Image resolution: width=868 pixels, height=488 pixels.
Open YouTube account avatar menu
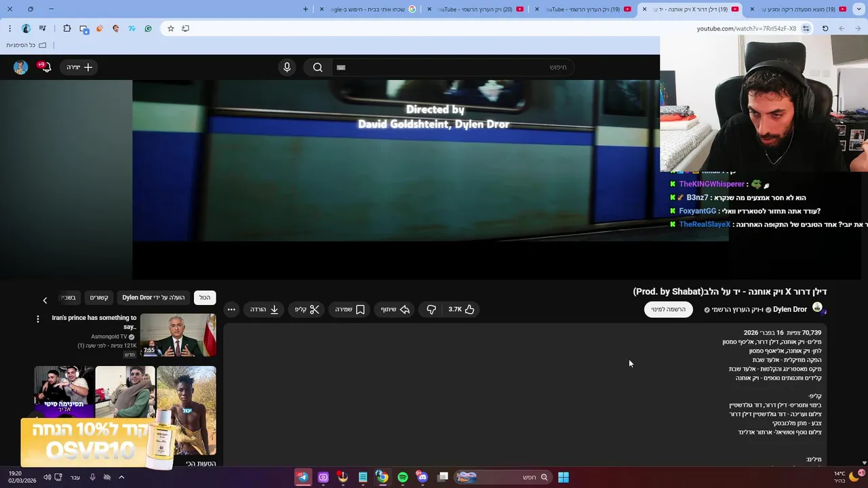20,67
